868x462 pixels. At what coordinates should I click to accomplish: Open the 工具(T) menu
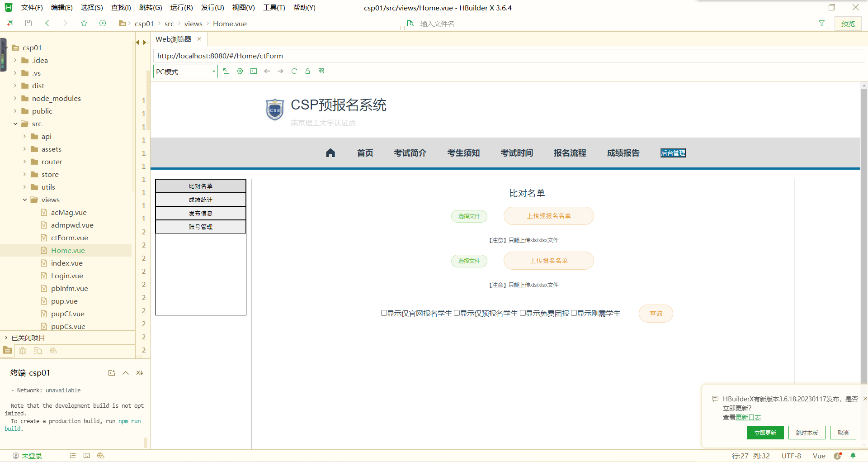[274, 8]
